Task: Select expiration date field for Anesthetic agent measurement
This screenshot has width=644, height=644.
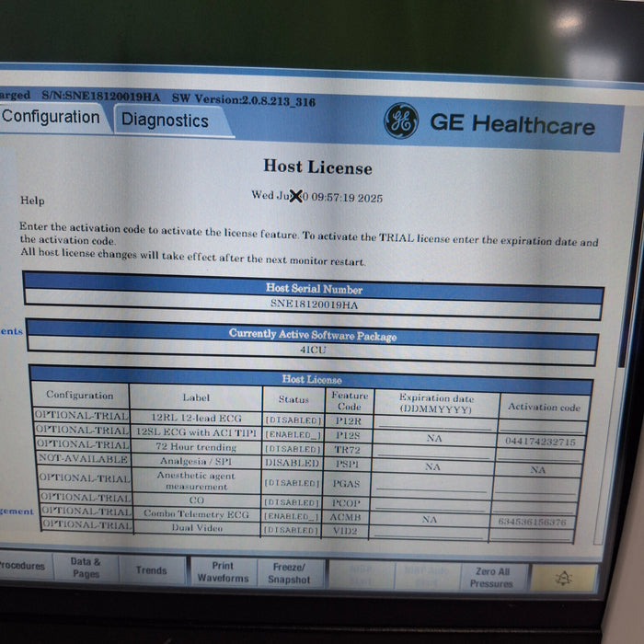Action: [431, 483]
